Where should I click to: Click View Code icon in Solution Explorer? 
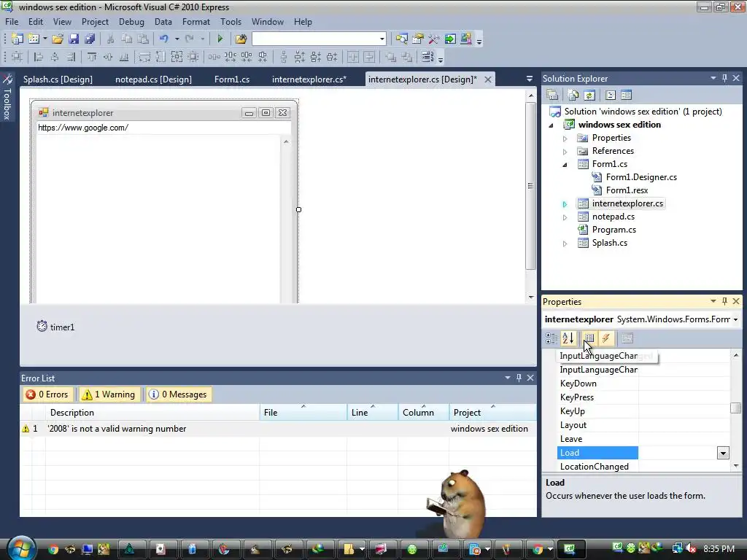(611, 96)
